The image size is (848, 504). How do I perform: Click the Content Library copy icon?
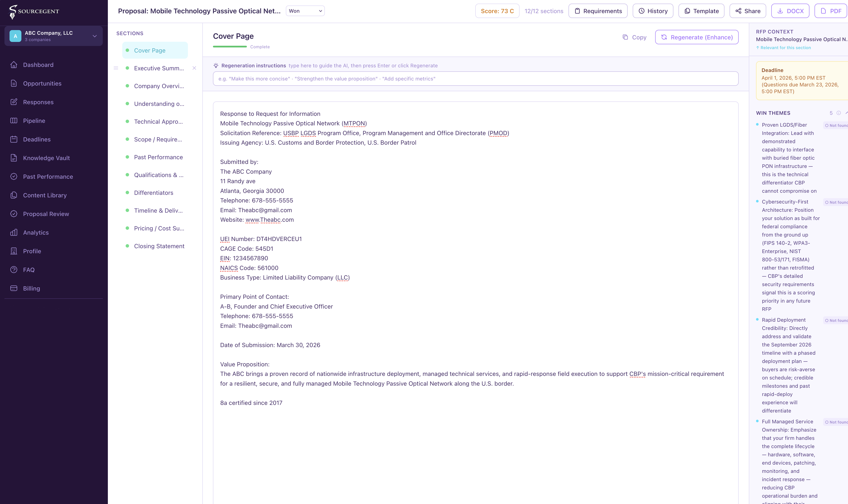pos(14,195)
